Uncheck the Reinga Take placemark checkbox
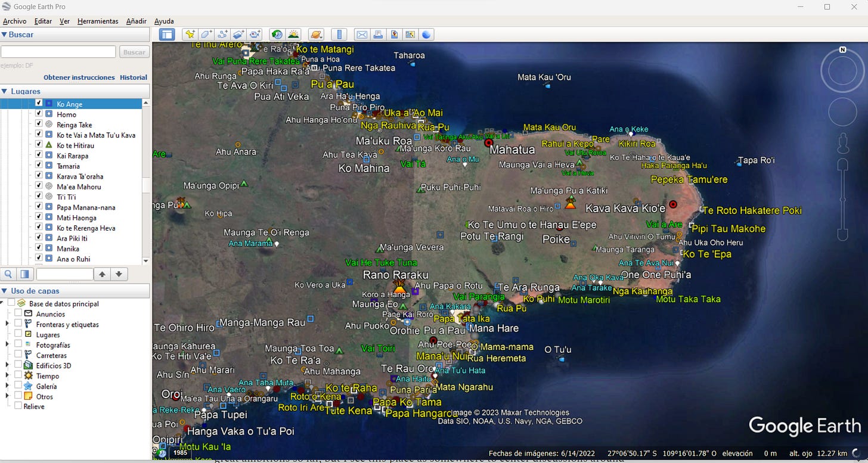Screen dimensions: 868x463 coord(39,125)
